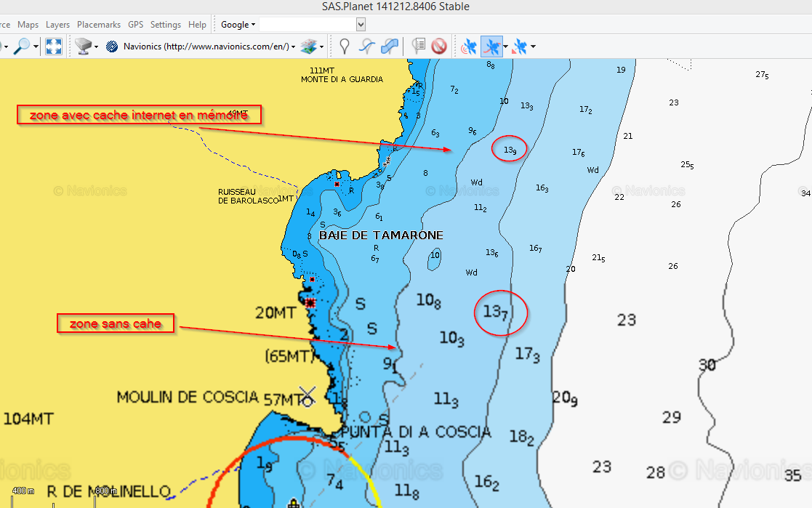The image size is (812, 508).
Task: Open the Help menu
Action: [197, 24]
